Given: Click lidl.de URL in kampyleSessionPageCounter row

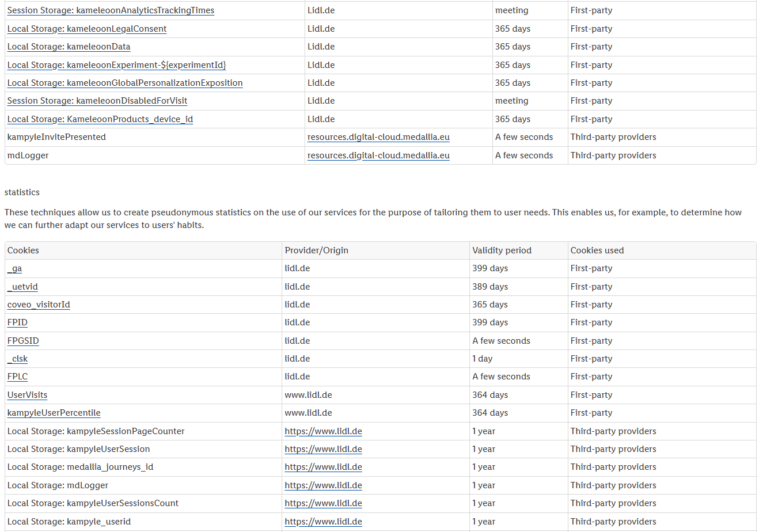Looking at the screenshot, I should 323,431.
